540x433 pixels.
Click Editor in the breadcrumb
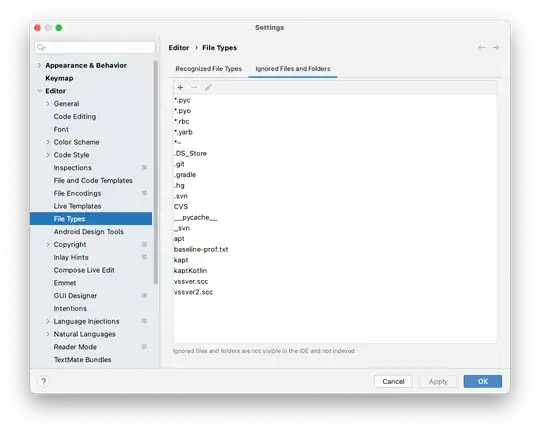tap(179, 48)
